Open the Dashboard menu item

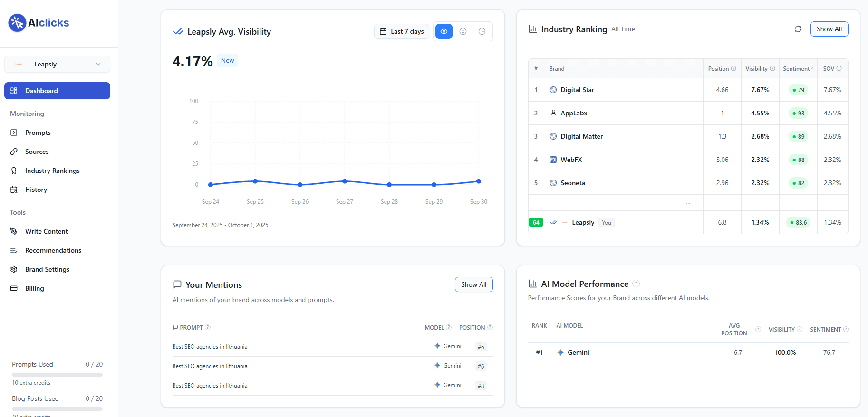tap(57, 91)
